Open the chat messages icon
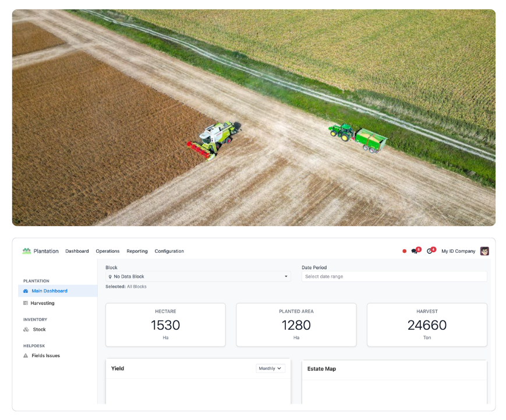 pos(415,251)
